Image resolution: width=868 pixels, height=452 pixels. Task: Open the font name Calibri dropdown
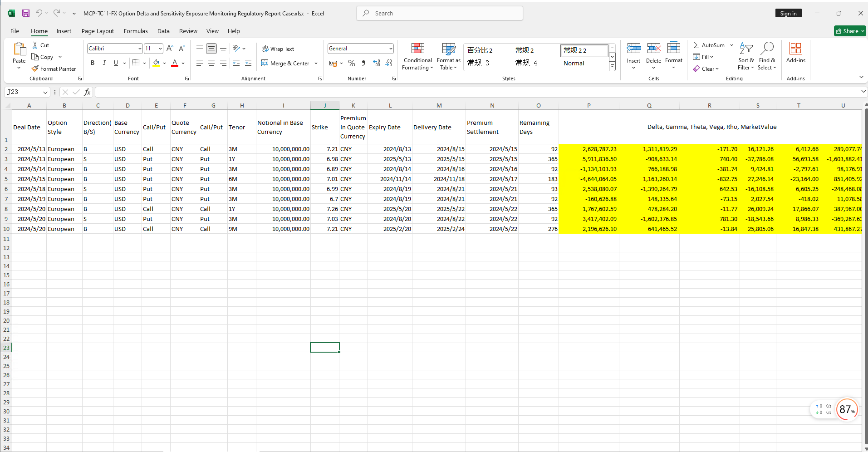point(140,49)
